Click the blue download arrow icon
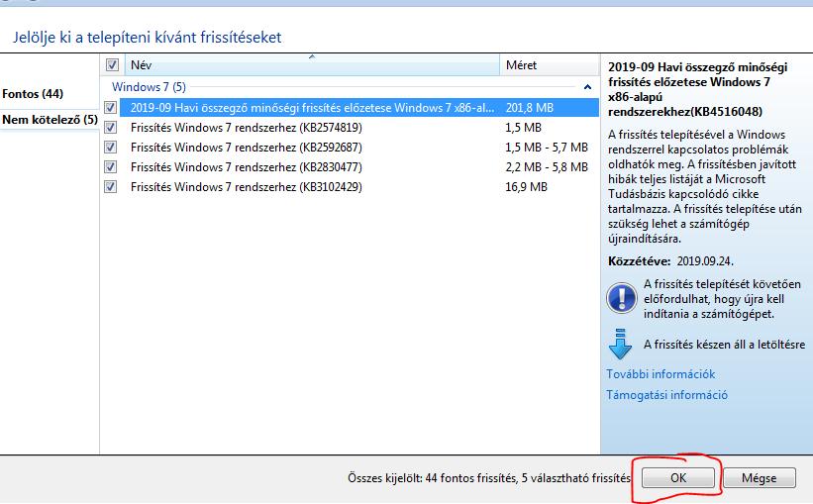 (620, 344)
